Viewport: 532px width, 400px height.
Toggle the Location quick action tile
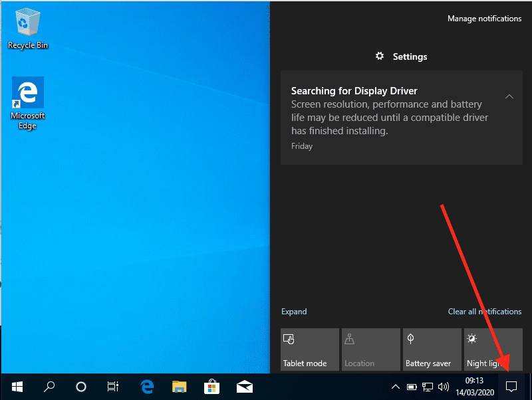tap(370, 350)
